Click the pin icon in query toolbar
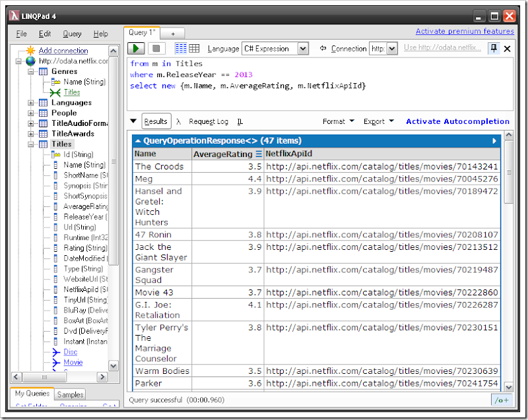 point(493,49)
